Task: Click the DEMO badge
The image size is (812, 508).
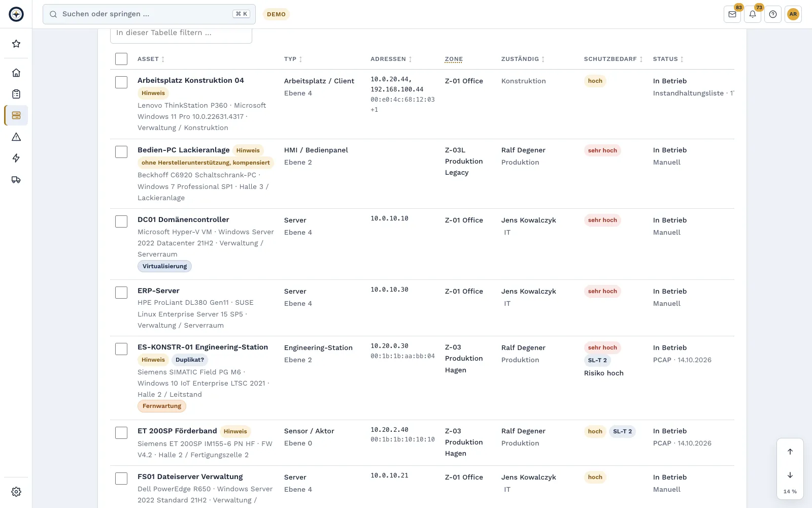Action: point(276,14)
